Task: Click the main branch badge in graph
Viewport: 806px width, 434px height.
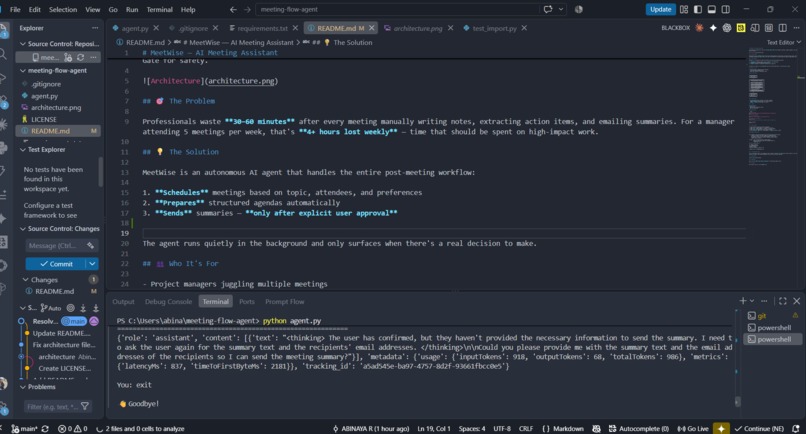Action: pos(74,321)
